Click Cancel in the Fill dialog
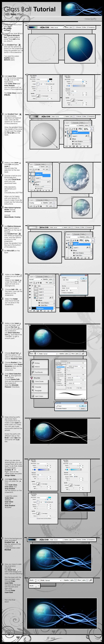The height and width of the screenshot is (644, 104). [84, 281]
